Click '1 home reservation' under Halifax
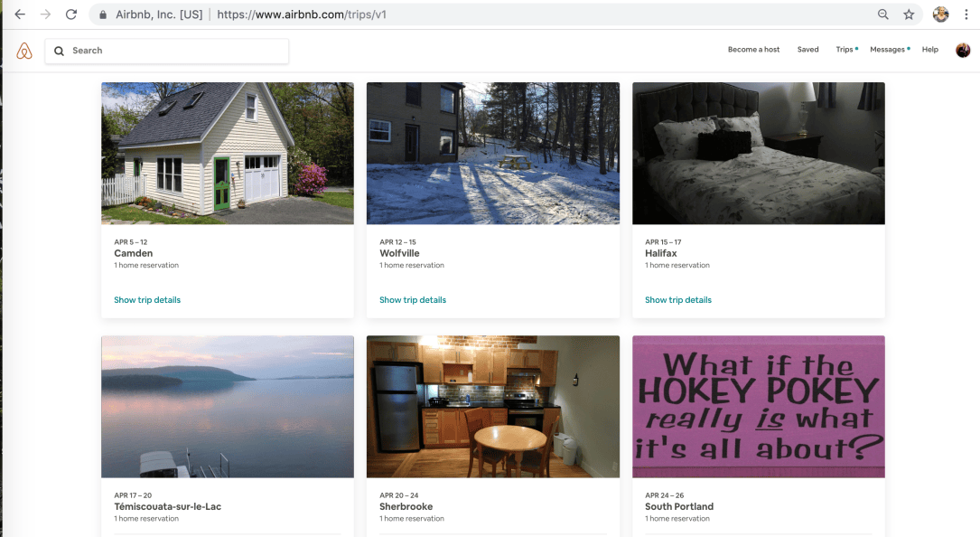This screenshot has height=537, width=980. point(677,266)
